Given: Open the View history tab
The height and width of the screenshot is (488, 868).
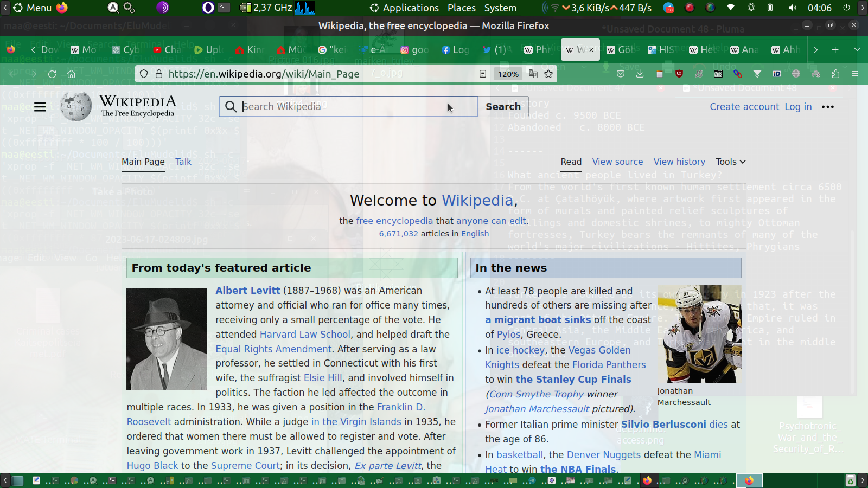Looking at the screenshot, I should tap(679, 162).
